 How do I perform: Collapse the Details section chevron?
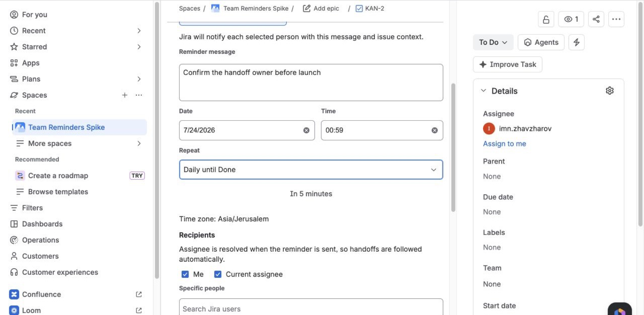483,91
